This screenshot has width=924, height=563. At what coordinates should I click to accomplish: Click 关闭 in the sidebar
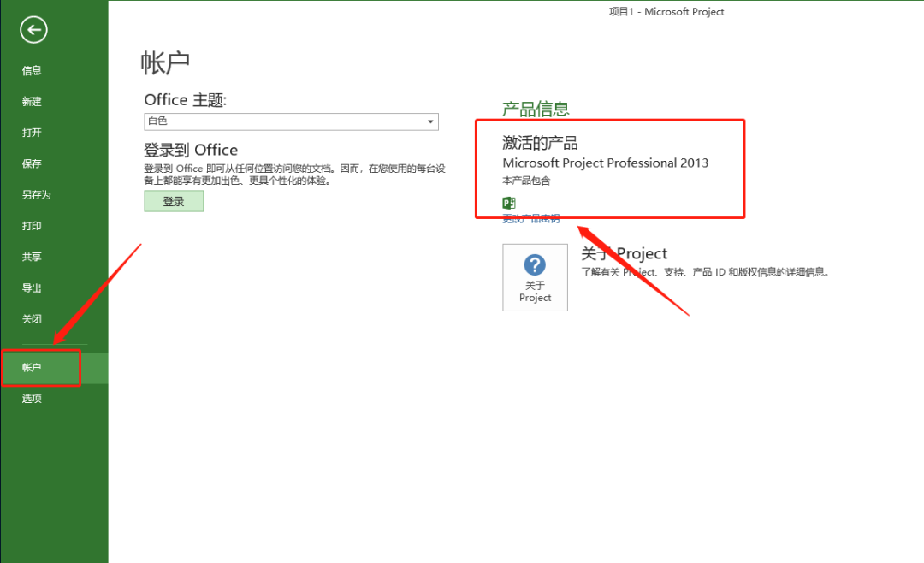(x=32, y=319)
